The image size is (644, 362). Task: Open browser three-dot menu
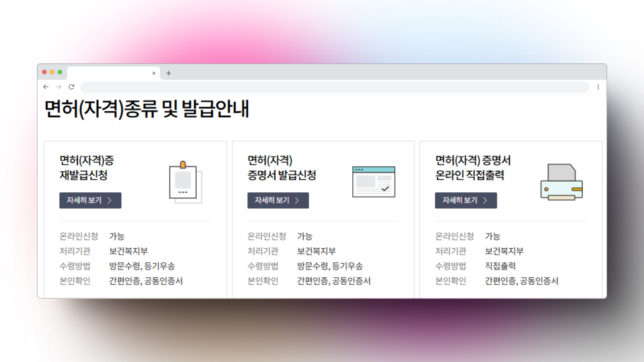click(598, 87)
